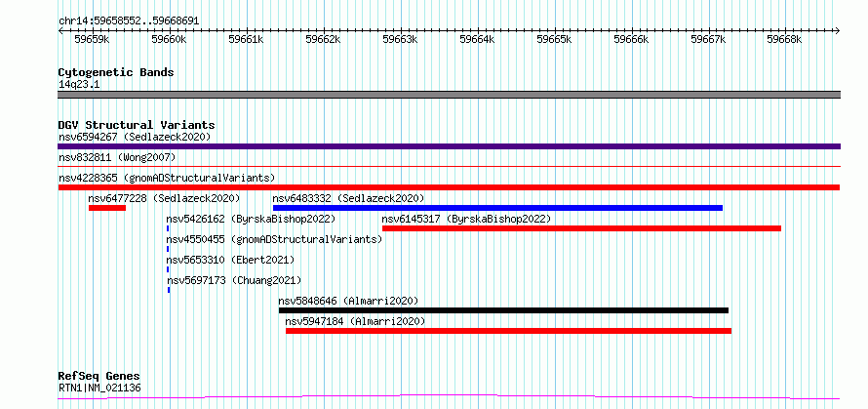Open the nsv5947184 (Almarri2020) label
This screenshot has width=868, height=409.
pos(355,321)
